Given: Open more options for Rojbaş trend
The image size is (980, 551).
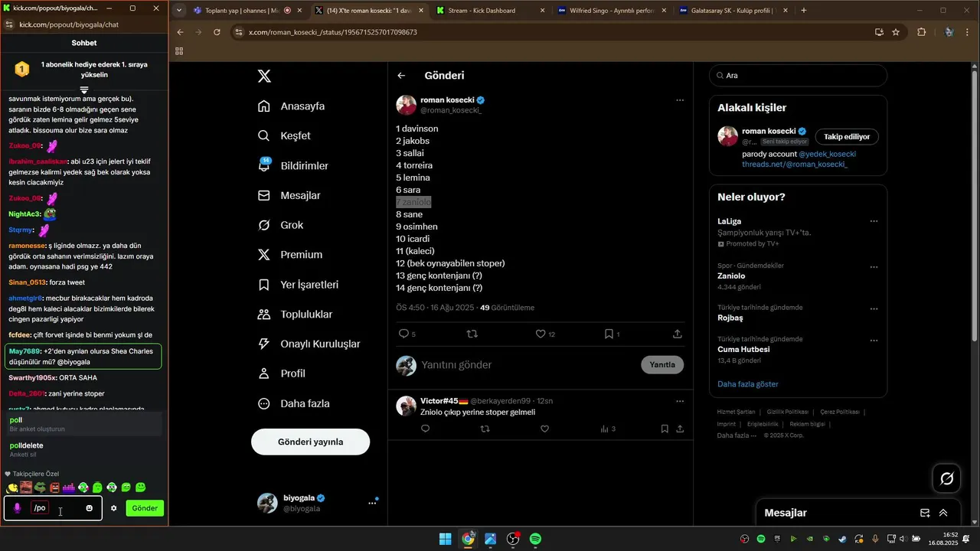Looking at the screenshot, I should click(x=874, y=308).
